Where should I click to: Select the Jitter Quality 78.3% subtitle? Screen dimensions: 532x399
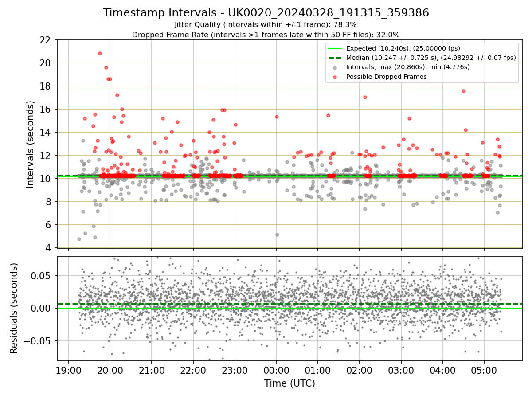click(266, 25)
